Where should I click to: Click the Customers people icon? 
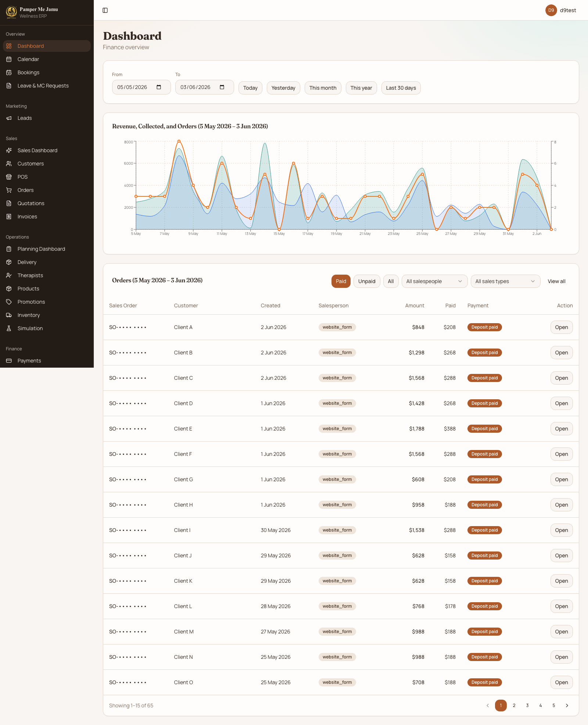pos(9,164)
